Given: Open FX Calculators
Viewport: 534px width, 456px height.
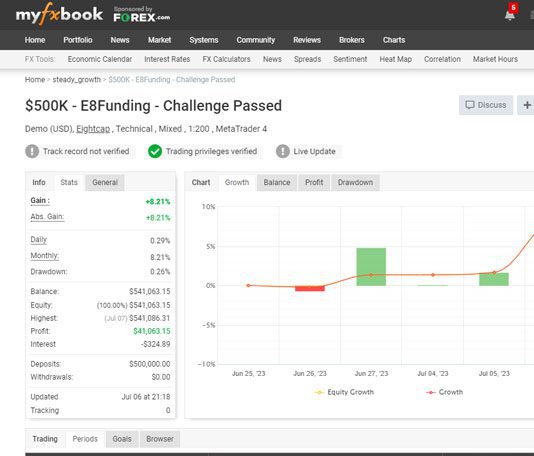Looking at the screenshot, I should (226, 59).
